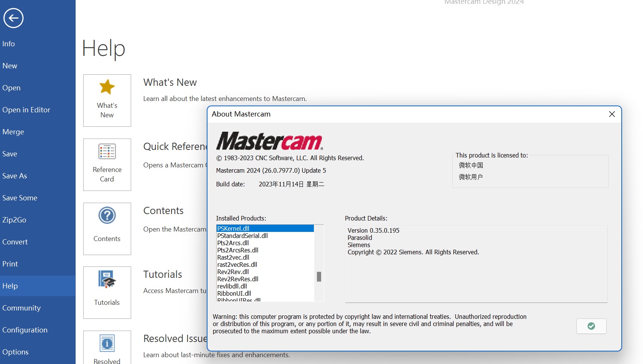
Task: Select Convert in the backstage menu
Action: (x=38, y=242)
